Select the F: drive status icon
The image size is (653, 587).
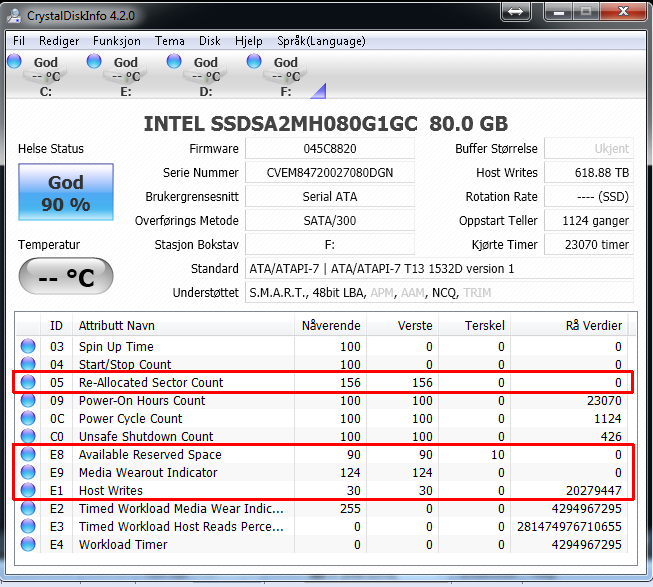(x=254, y=61)
